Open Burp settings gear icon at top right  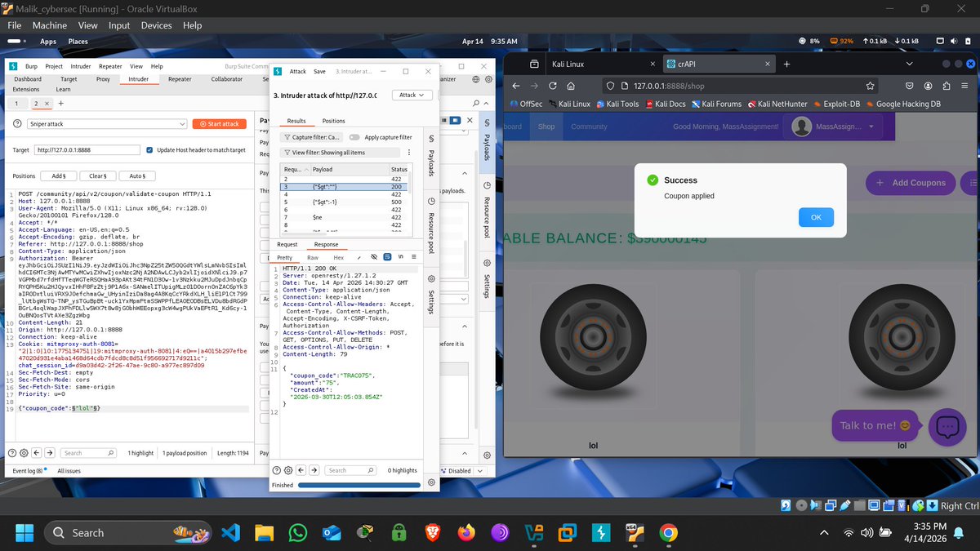488,79
